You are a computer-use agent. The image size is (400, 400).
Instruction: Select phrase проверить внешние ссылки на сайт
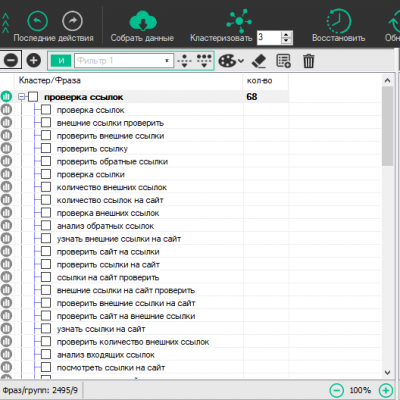[x=126, y=303]
